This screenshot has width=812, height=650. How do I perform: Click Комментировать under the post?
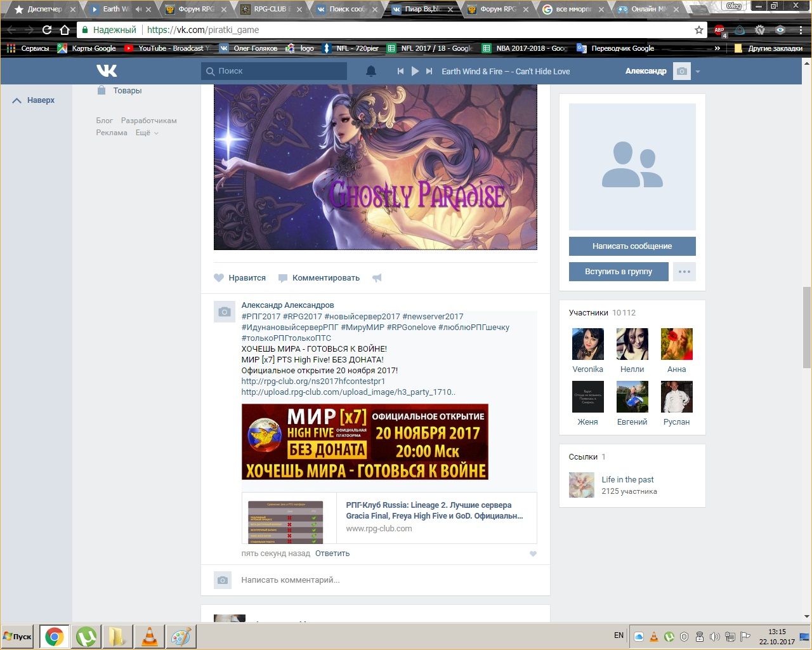[x=319, y=278]
